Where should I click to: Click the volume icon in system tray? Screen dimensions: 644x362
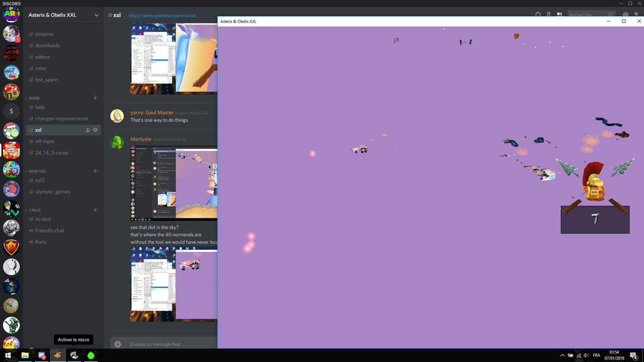586,355
